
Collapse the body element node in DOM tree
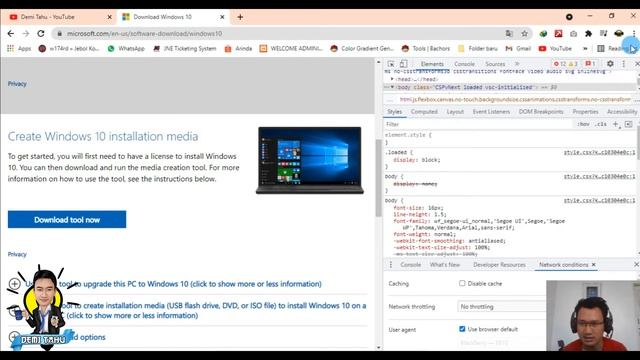392,87
